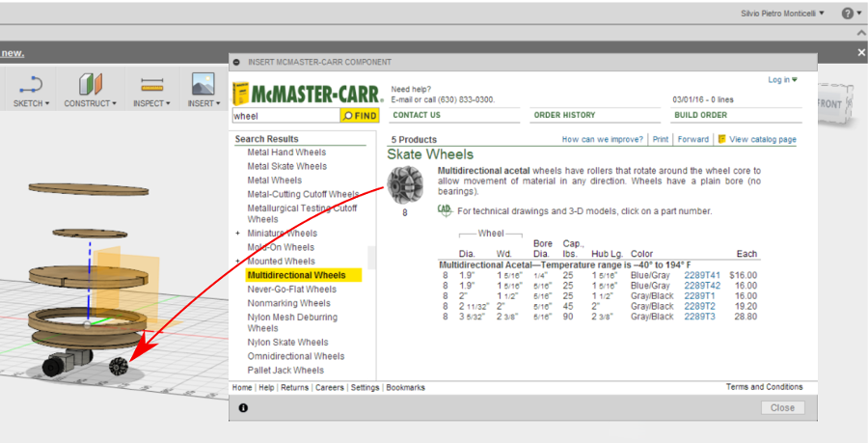
Task: Open part number 2289T42
Action: [702, 286]
